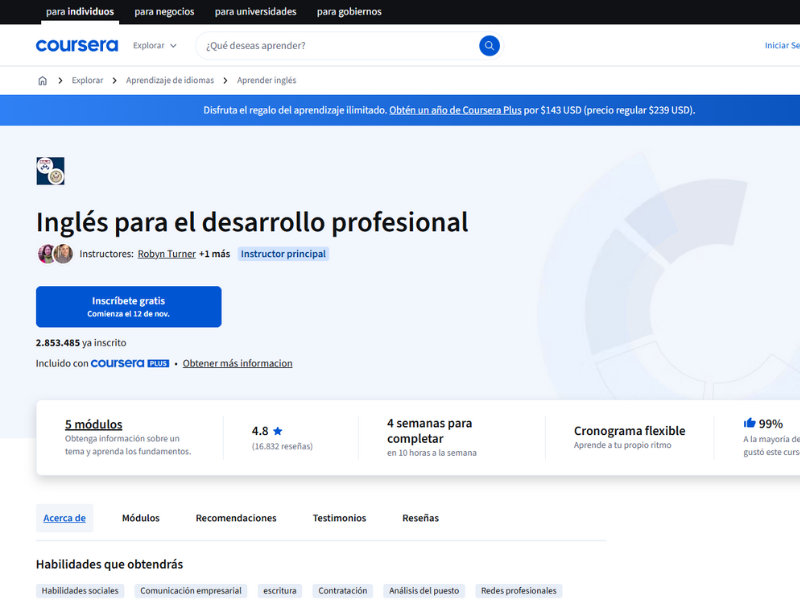The image size is (800, 600).
Task: Click the Coursera logo
Action: click(76, 45)
